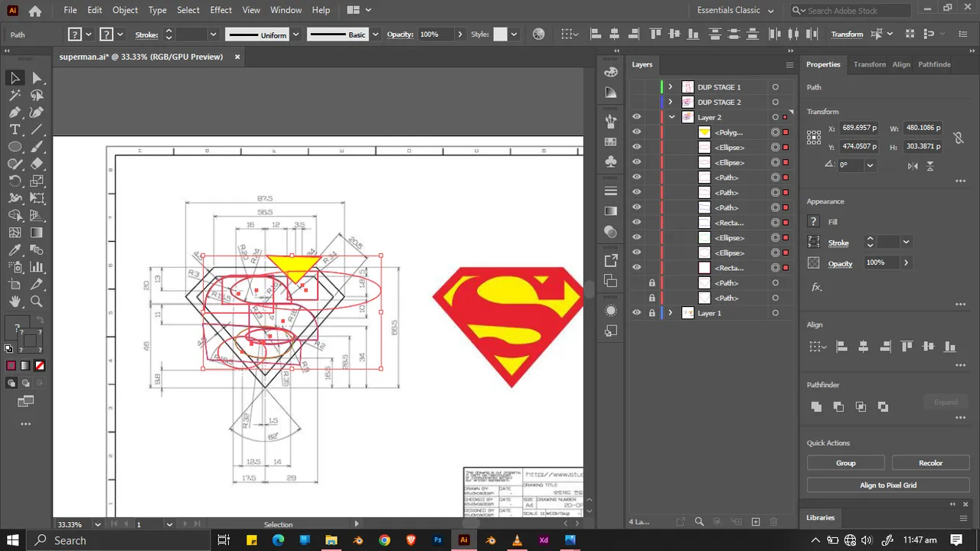
Task: Expand the Layer 1 layer
Action: (671, 313)
